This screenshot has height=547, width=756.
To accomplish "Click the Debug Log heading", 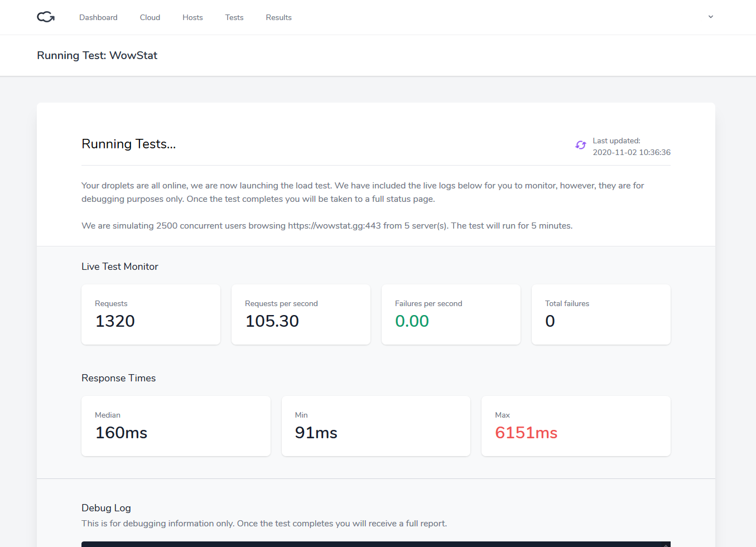I will (x=106, y=508).
